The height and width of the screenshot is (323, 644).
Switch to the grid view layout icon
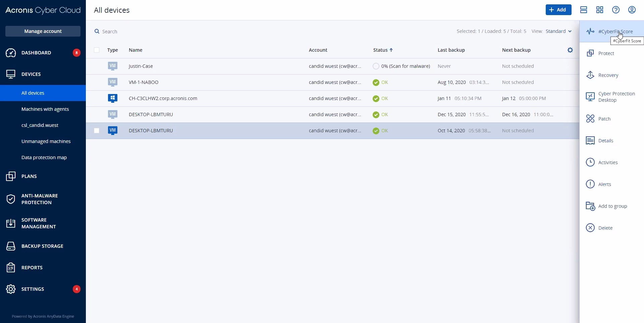click(600, 10)
